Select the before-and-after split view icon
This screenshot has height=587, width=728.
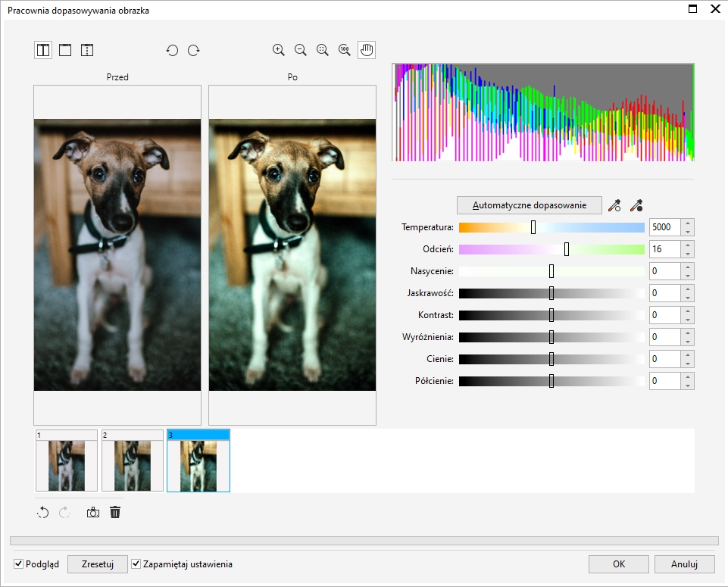pos(43,51)
